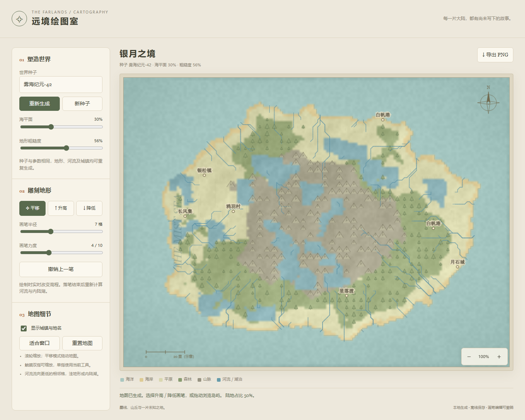Click the 银松镇 town marker

pos(204,175)
